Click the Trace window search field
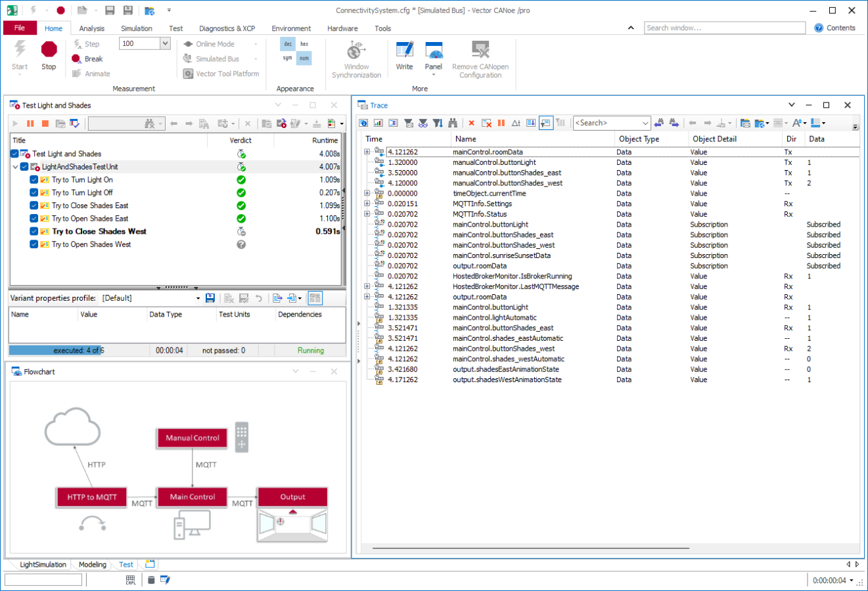 (x=606, y=123)
